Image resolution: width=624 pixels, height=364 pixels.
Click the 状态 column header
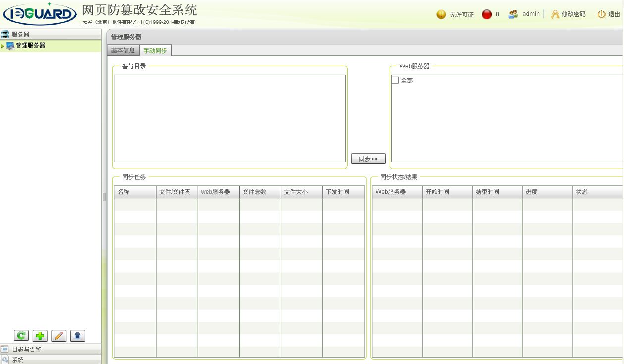tap(598, 192)
